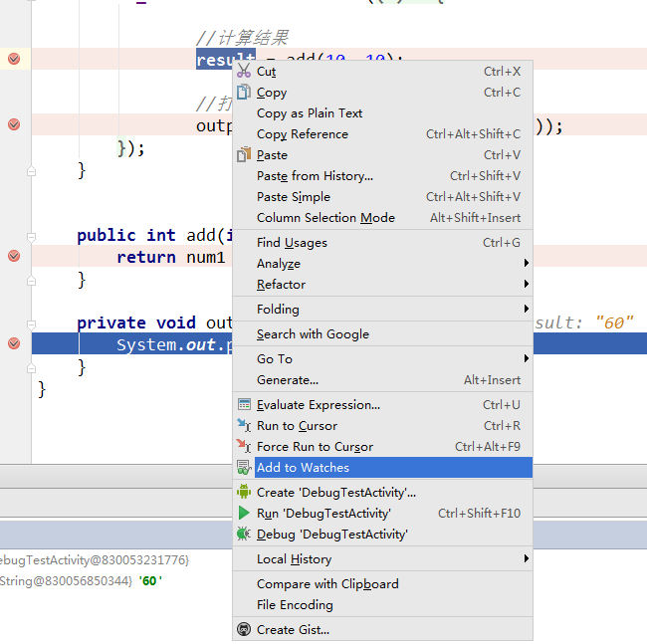
Task: Toggle breakpoint on the result = add line
Action: (14, 59)
